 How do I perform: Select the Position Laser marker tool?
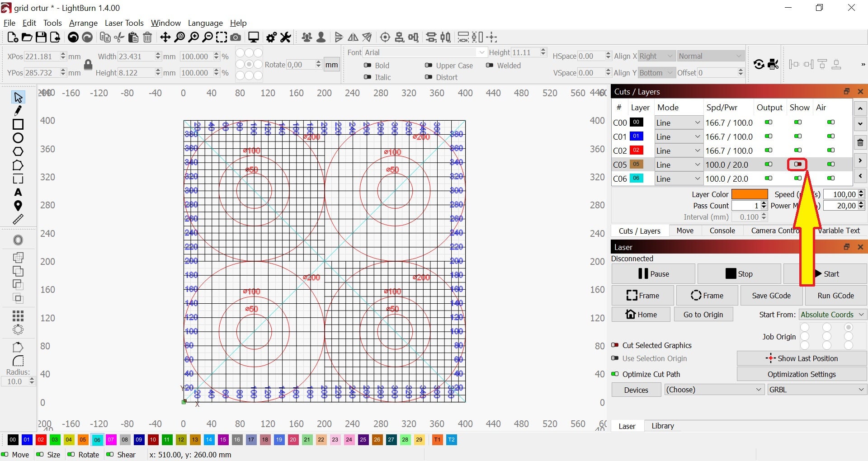click(18, 206)
